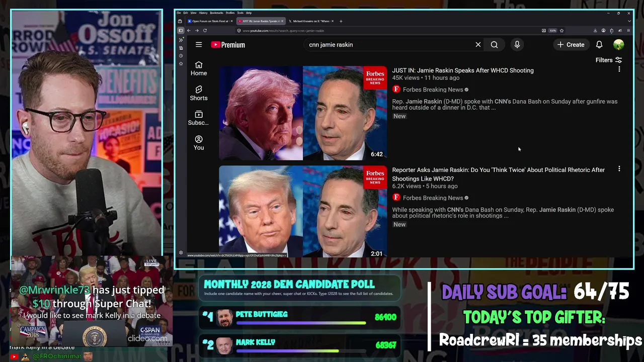Open search Filters
The width and height of the screenshot is (644, 362).
tap(609, 60)
